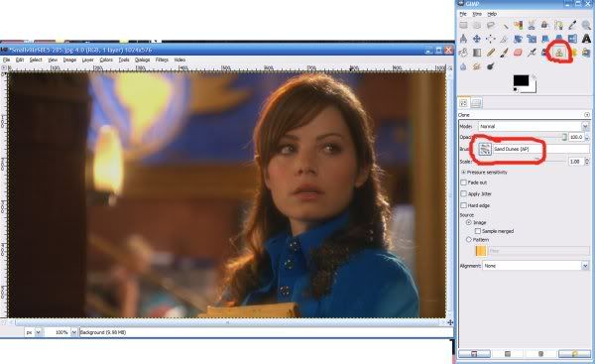Click the Sand Dunes brush preview button

[485, 149]
